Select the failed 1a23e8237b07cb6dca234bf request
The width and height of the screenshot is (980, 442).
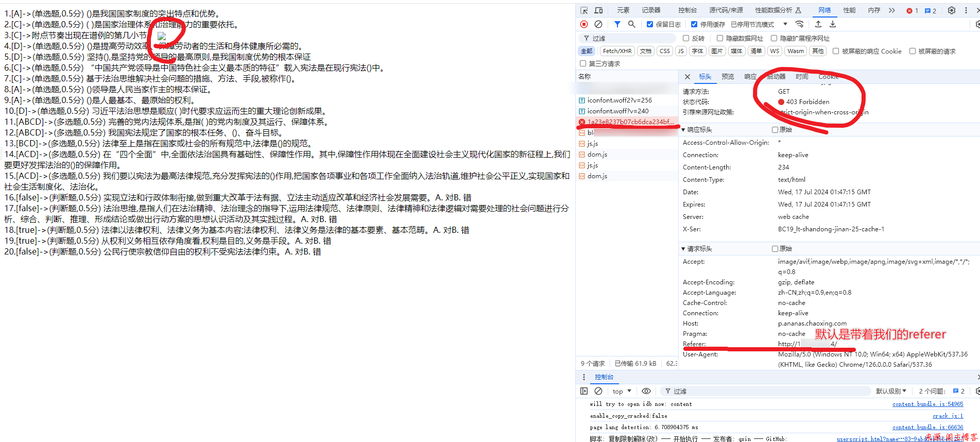pyautogui.click(x=627, y=122)
